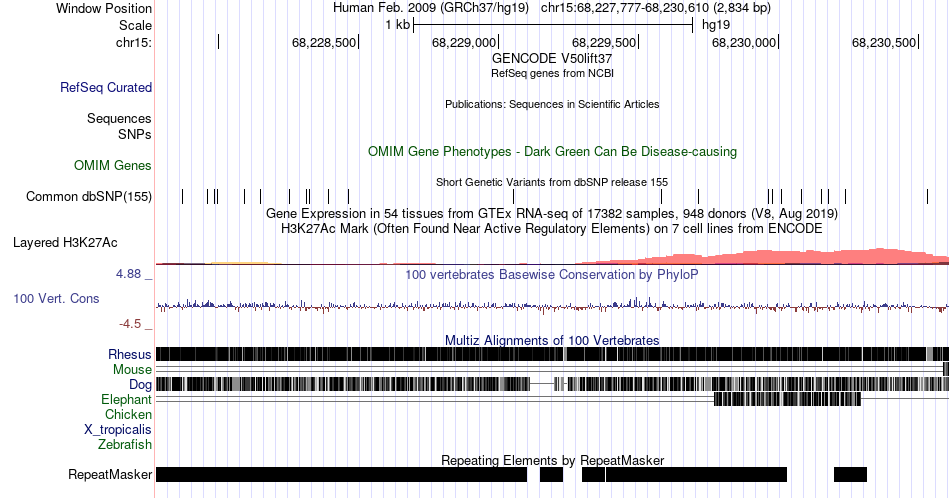Viewport: 950px width, 498px height.
Task: Click the chr15: ruler label
Action: pyautogui.click(x=134, y=42)
